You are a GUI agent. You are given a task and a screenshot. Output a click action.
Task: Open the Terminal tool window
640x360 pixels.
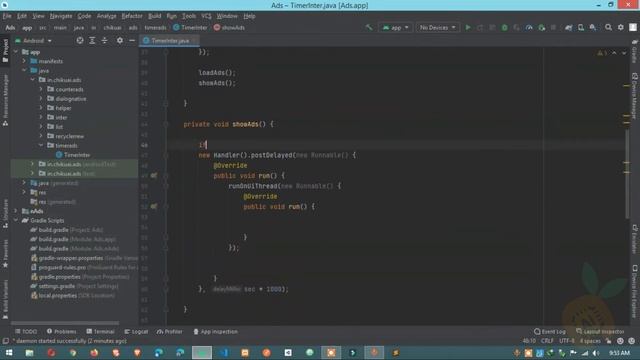click(100, 331)
